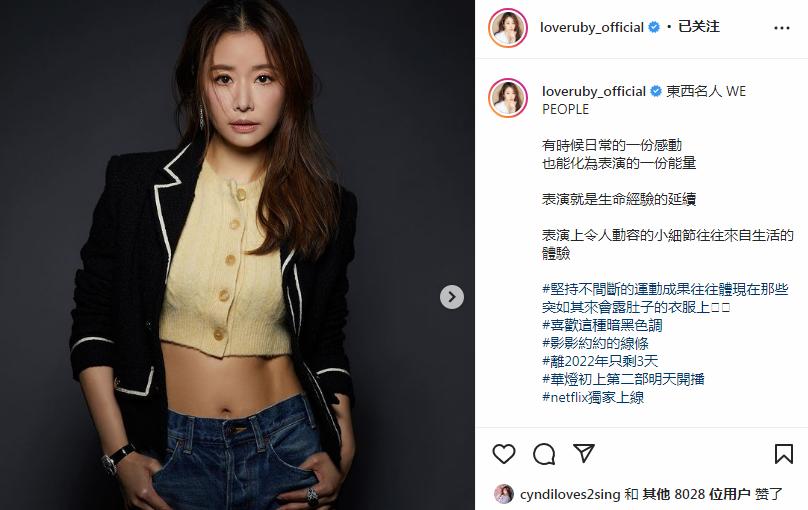Image resolution: width=808 pixels, height=510 pixels.
Task: Click cyndiloves2sing small avatar
Action: click(x=503, y=494)
